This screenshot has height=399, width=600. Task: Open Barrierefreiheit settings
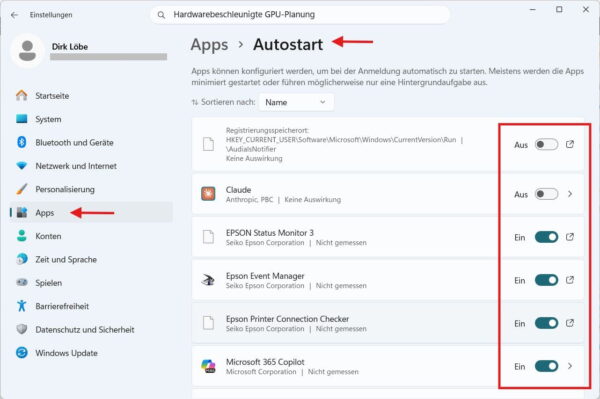coord(91,306)
